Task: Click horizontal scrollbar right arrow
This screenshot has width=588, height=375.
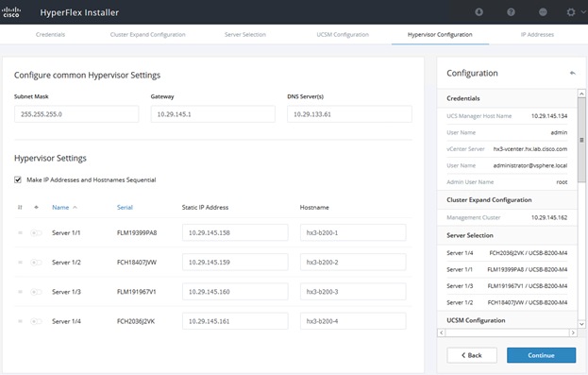Action: point(573,332)
